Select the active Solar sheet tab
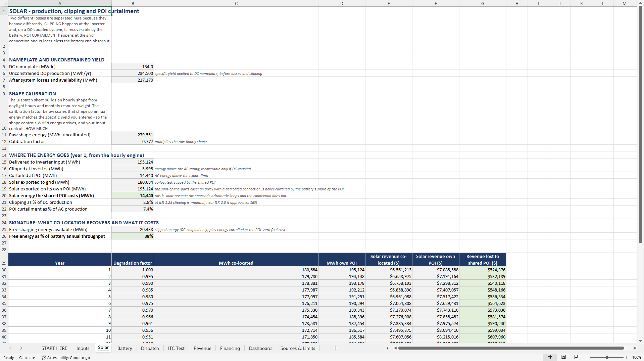The image size is (644, 361). 103,348
